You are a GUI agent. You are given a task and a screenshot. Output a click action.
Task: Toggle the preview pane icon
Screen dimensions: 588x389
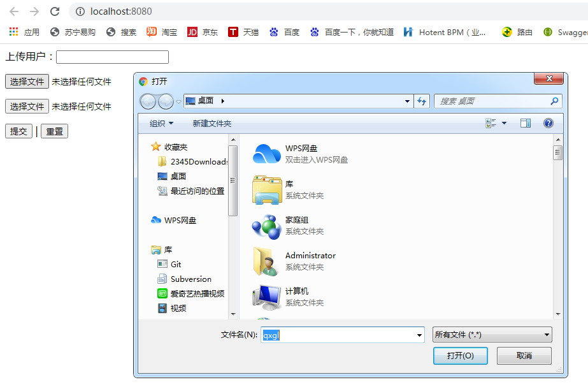pyautogui.click(x=526, y=123)
